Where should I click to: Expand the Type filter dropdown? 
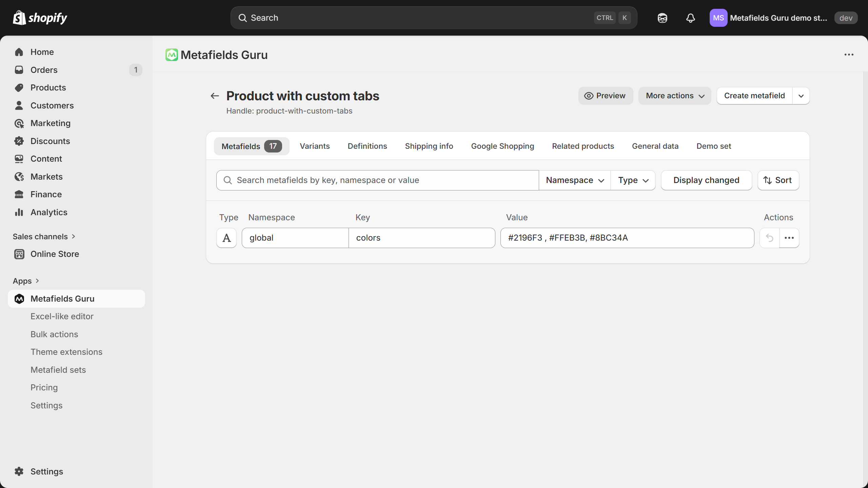coord(633,180)
